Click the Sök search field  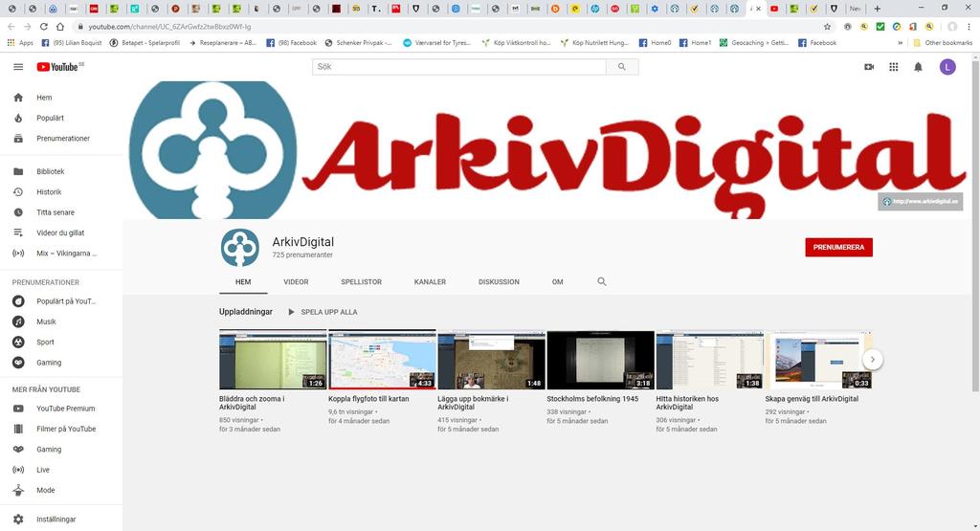458,67
